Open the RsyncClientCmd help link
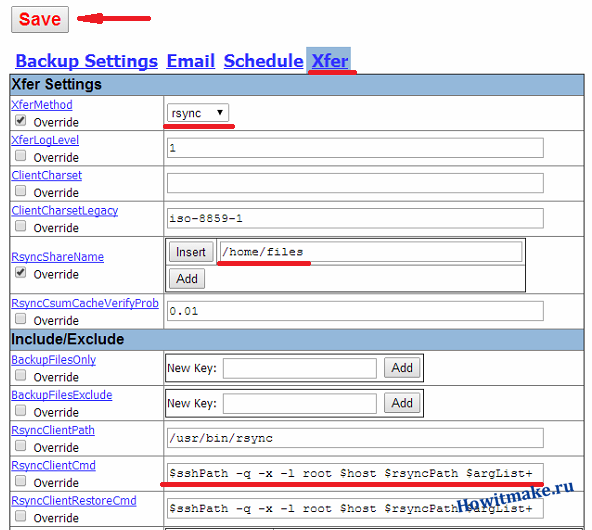592x530 pixels. pyautogui.click(x=53, y=465)
